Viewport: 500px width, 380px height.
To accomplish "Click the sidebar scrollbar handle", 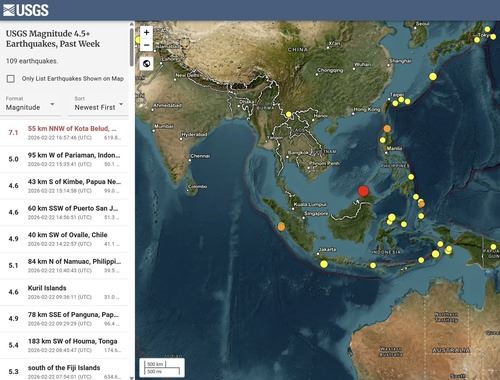I will (132, 47).
